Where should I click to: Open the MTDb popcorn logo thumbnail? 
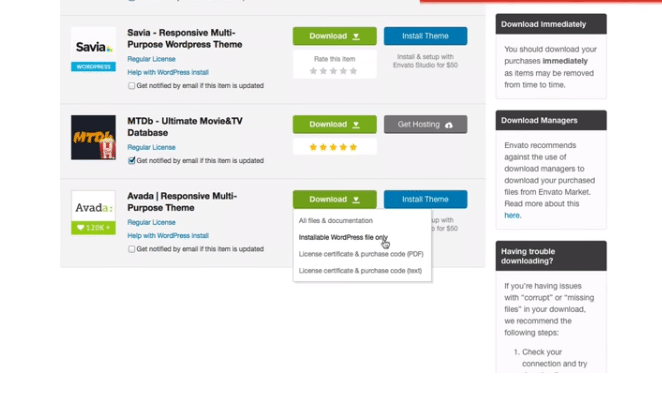93,137
